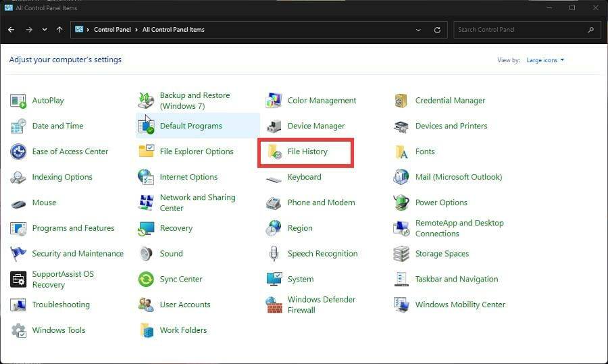608x364 pixels.
Task: Click the Control Panel icon in address bar
Action: pyautogui.click(x=79, y=30)
